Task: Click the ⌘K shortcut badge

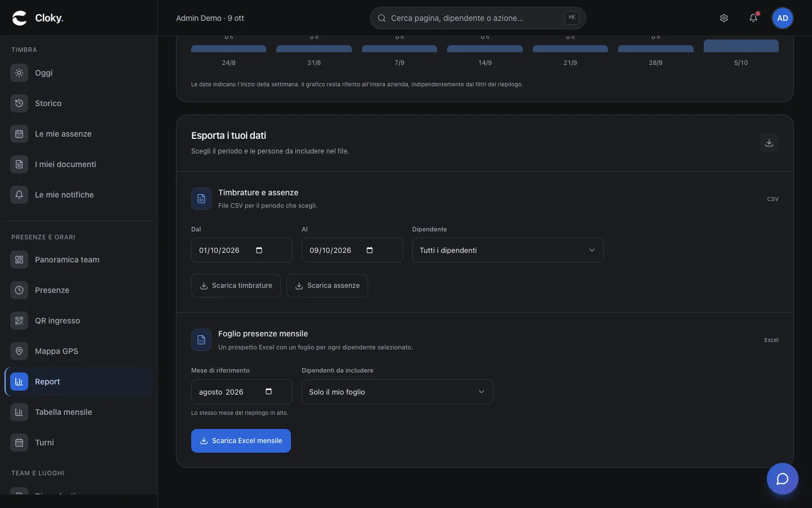Action: click(572, 17)
